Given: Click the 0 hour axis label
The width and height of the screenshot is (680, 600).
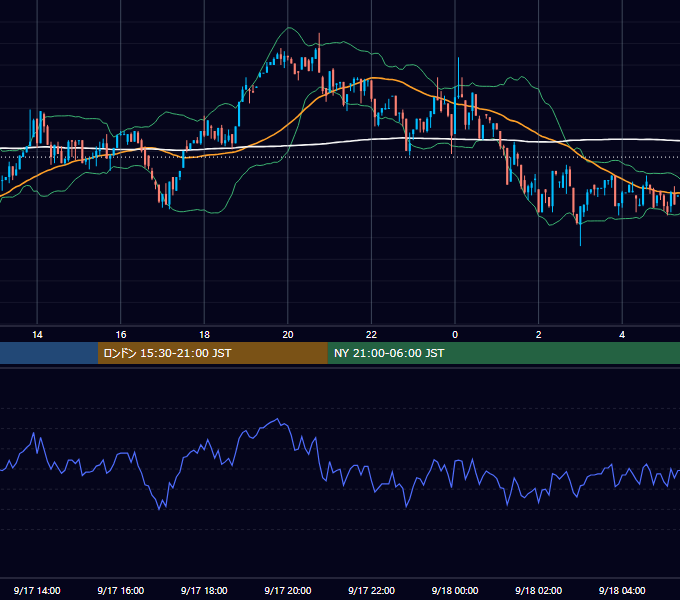Looking at the screenshot, I should 455,335.
